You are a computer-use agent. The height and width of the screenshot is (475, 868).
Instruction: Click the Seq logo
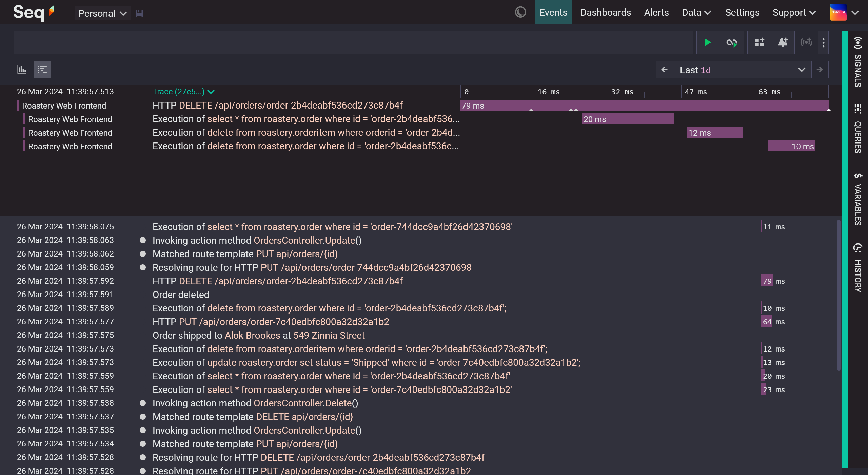[34, 13]
